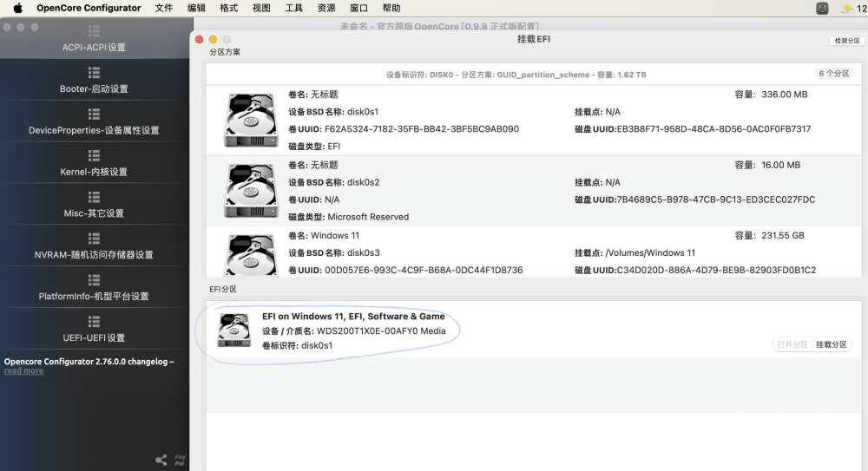The width and height of the screenshot is (868, 471).
Task: Open the 文件 menu
Action: 164,8
